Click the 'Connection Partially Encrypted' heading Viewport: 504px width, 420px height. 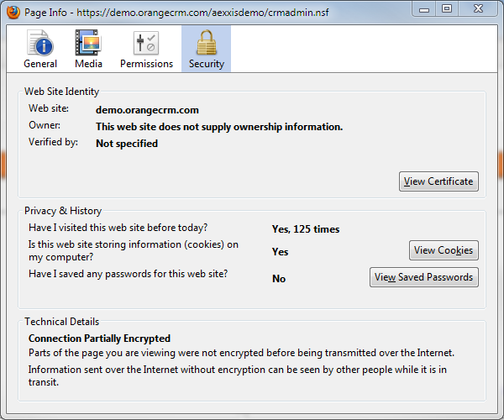[99, 339]
